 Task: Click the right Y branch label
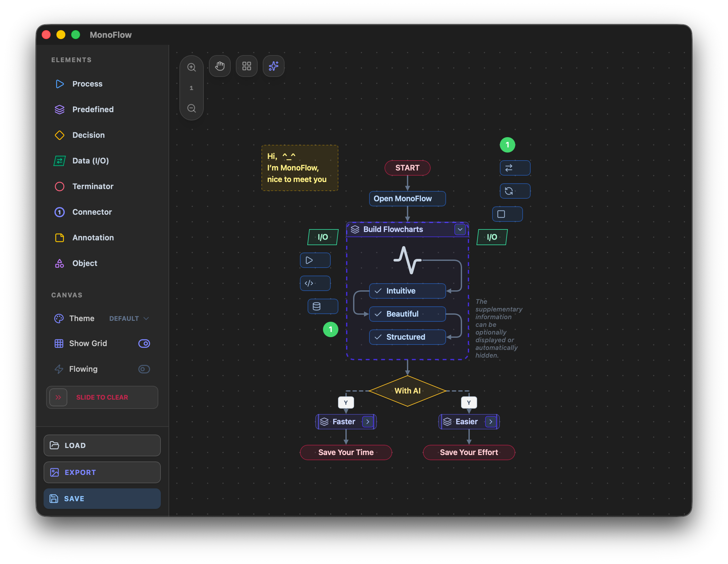(x=469, y=403)
